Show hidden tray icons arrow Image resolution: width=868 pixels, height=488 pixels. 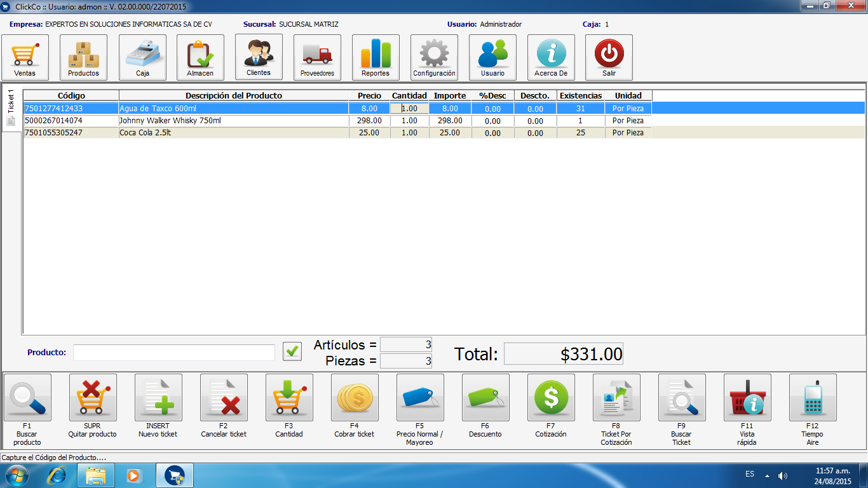(x=767, y=475)
